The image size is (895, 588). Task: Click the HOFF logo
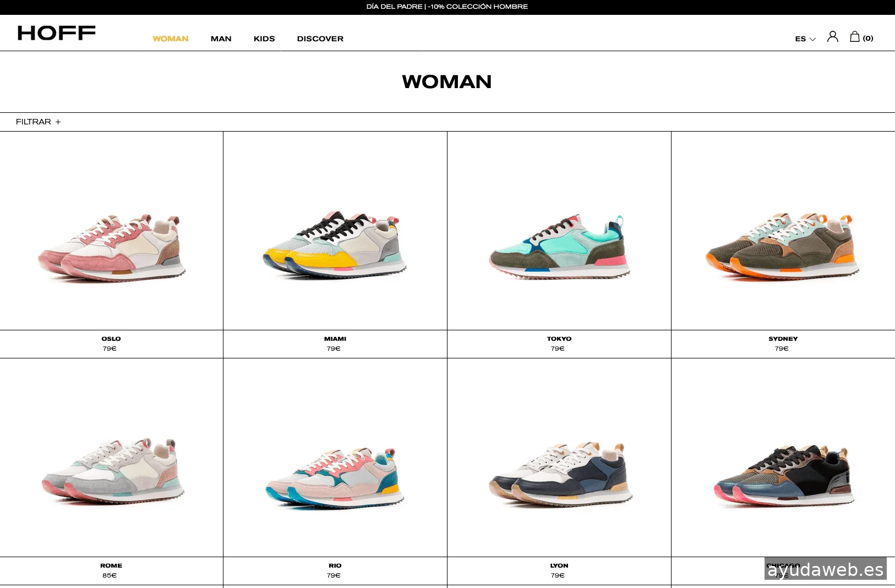pyautogui.click(x=57, y=33)
